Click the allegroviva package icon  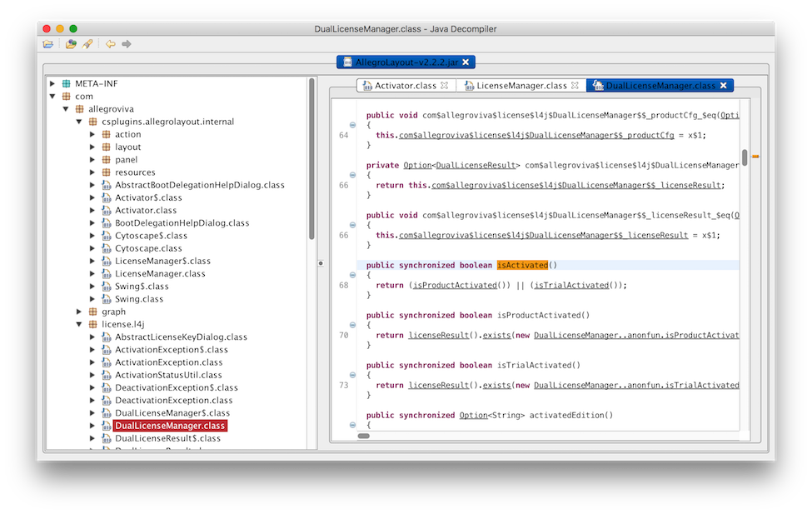[x=80, y=109]
